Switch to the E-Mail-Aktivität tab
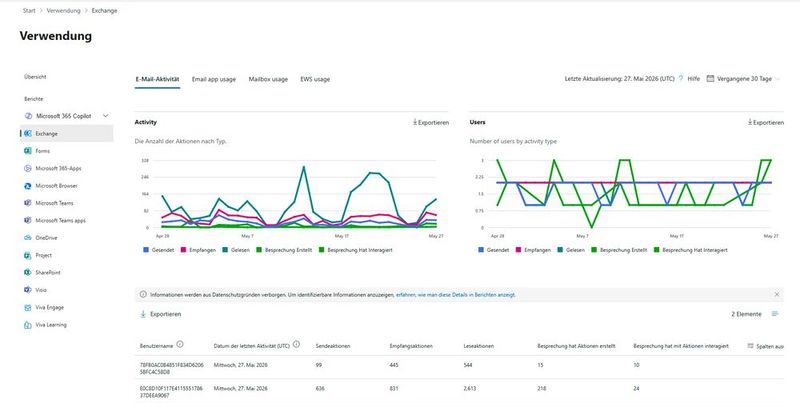This screenshot has height=419, width=800. click(157, 79)
